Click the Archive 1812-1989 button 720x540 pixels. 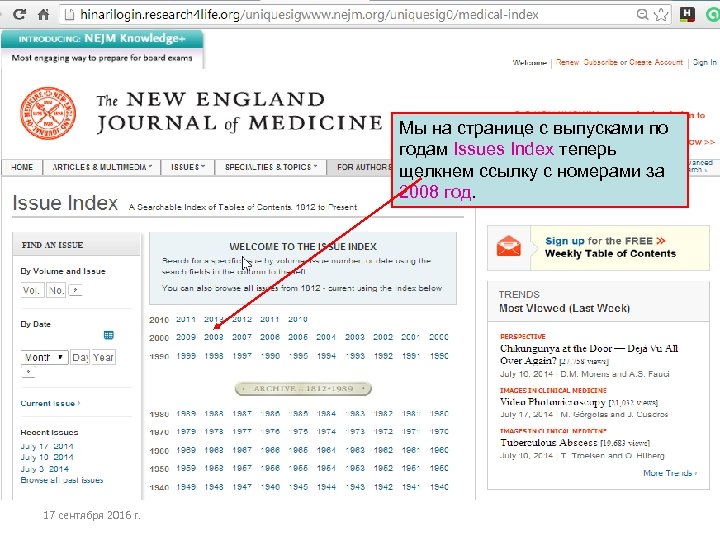coord(303,388)
